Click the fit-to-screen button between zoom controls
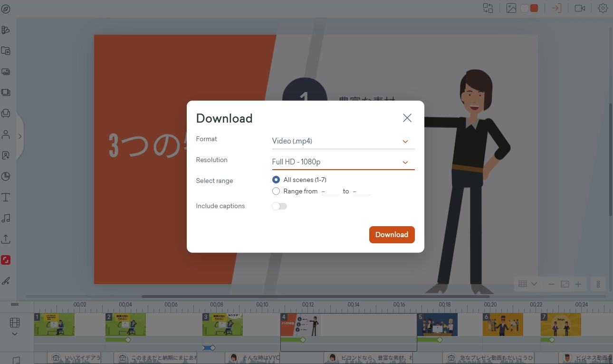Image resolution: width=613 pixels, height=364 pixels. [x=565, y=284]
